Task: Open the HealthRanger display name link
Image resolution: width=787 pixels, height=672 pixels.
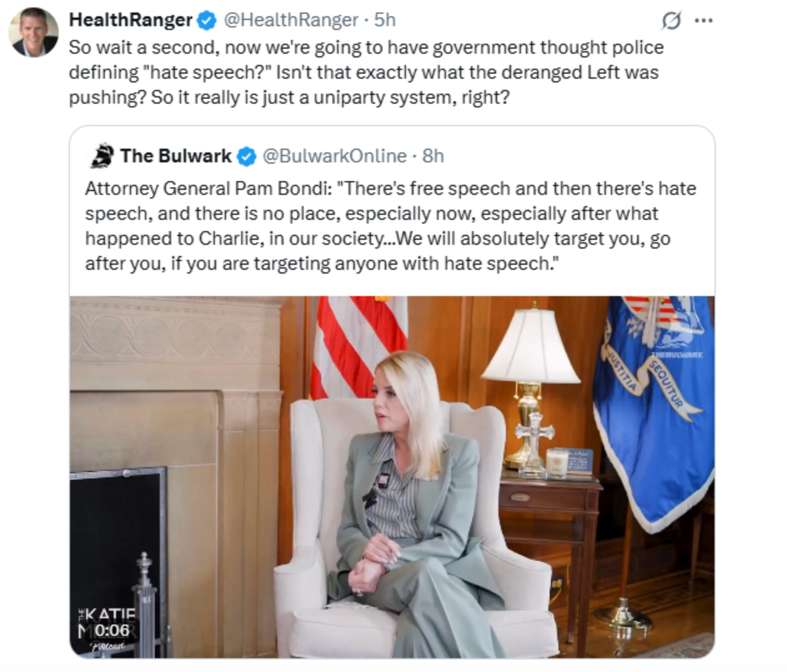Action: 131,20
